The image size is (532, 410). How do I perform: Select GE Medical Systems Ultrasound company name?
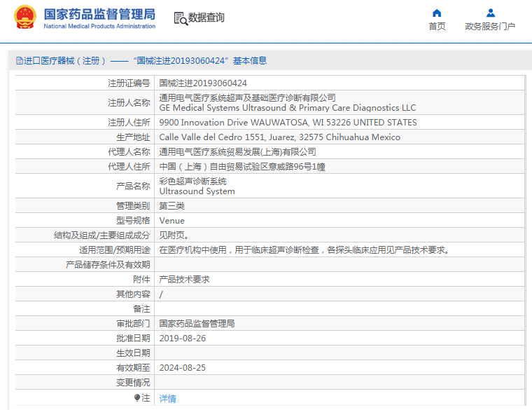pyautogui.click(x=288, y=108)
